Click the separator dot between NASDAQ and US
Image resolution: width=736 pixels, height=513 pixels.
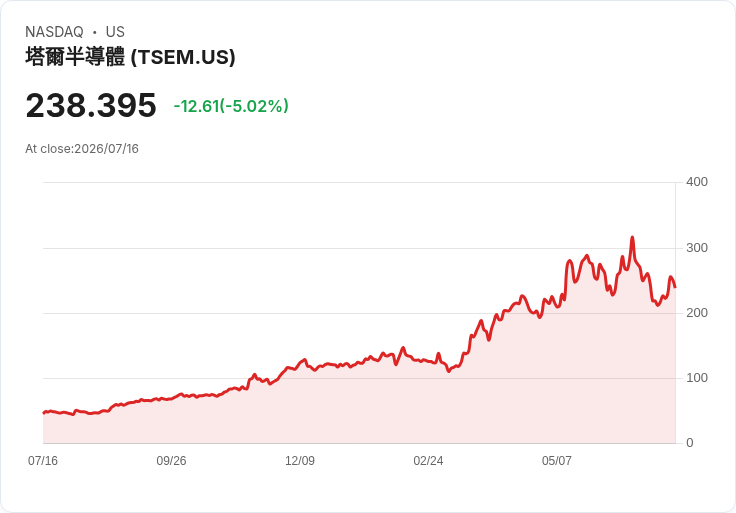tap(95, 32)
